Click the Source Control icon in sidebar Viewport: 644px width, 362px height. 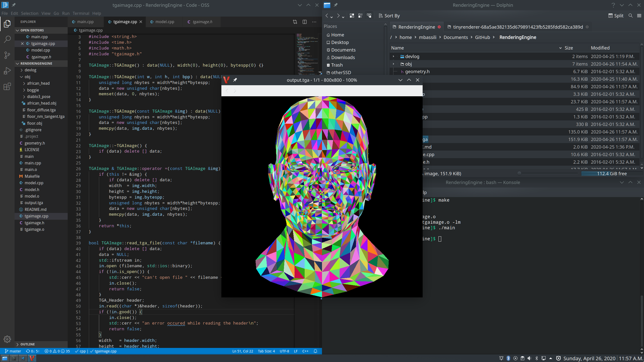click(7, 55)
